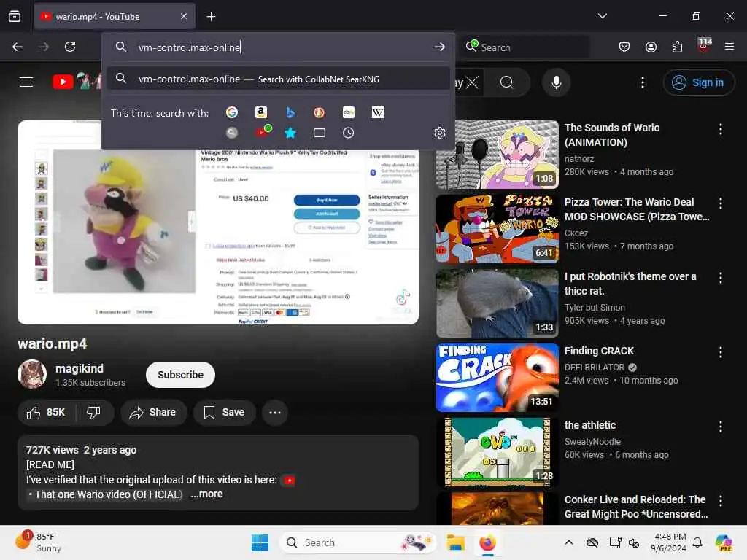Open the YouTube guide hamburger menu
747x560 pixels.
point(26,82)
